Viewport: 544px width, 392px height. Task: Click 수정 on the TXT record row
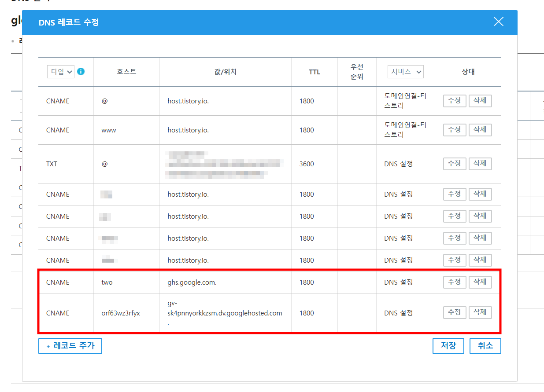(455, 164)
